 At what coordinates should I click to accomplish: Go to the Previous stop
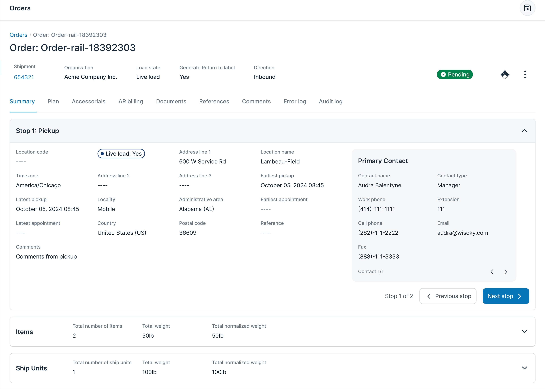pos(448,296)
